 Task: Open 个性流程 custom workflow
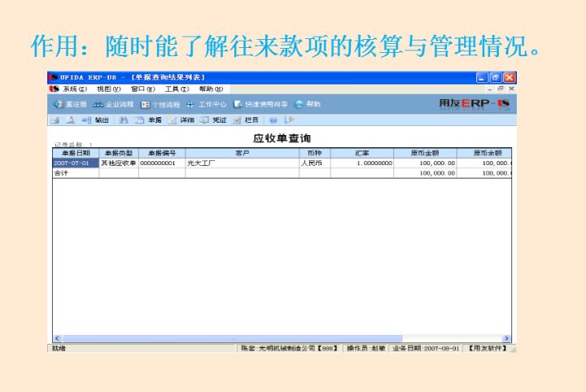coord(160,105)
